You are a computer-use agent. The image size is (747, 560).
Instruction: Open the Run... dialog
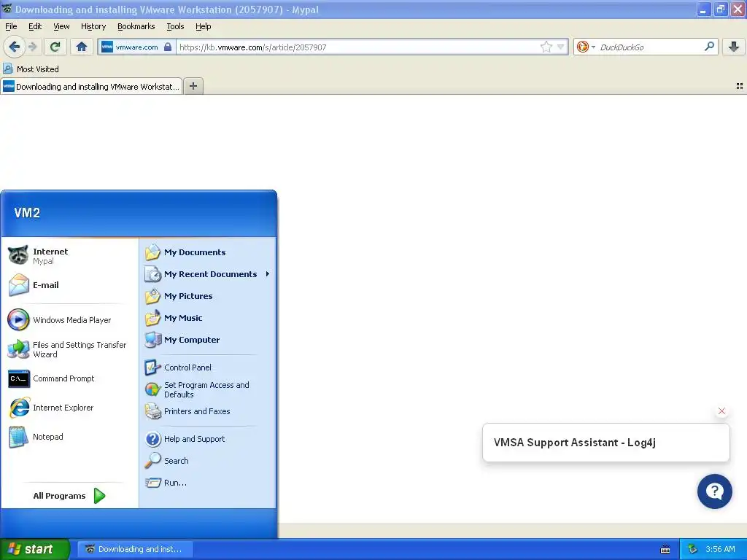pos(207,483)
